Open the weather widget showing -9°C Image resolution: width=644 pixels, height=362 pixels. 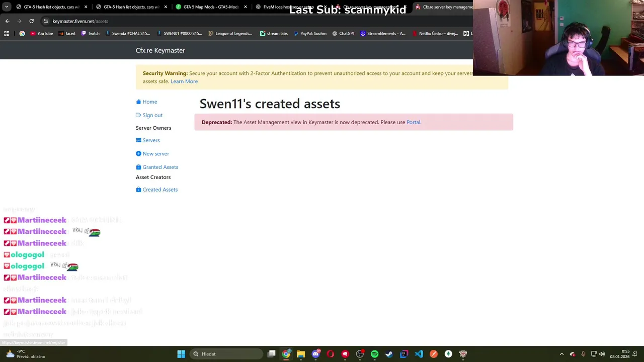tap(25, 354)
